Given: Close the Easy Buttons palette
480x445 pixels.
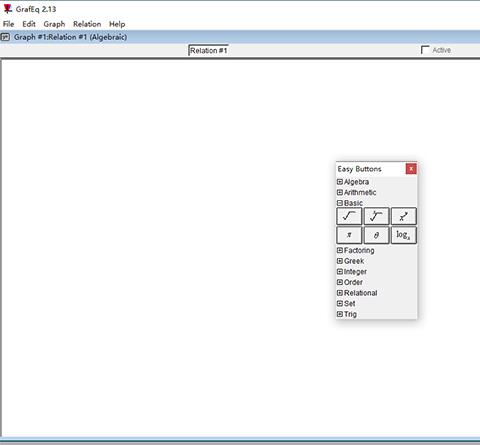Looking at the screenshot, I should (x=411, y=169).
